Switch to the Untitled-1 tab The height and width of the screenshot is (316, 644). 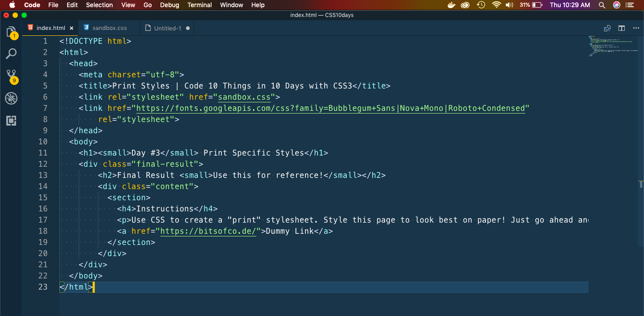[168, 28]
